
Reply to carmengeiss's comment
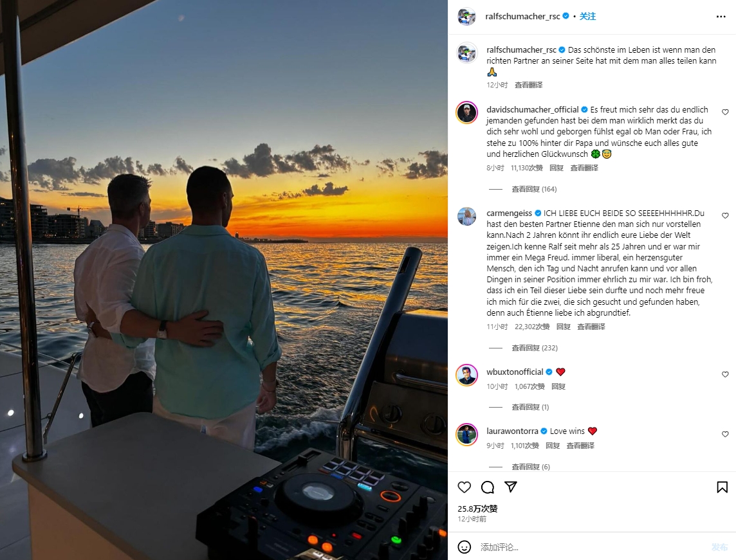[x=564, y=327]
